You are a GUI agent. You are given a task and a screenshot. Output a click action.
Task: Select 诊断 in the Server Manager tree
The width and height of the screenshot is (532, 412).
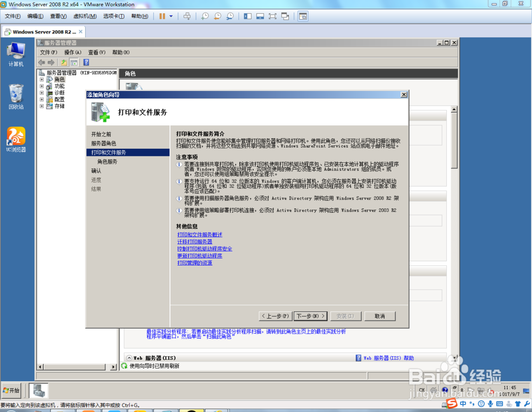pos(60,93)
